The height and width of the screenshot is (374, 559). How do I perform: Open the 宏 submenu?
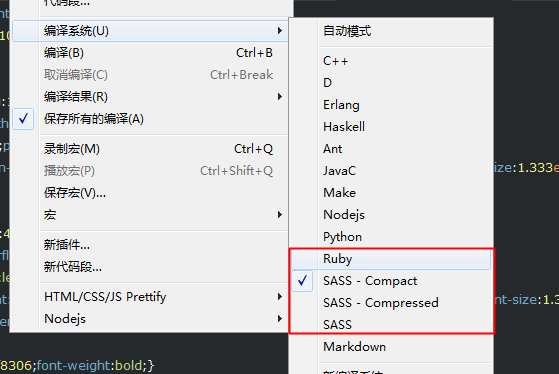pyautogui.click(x=150, y=215)
